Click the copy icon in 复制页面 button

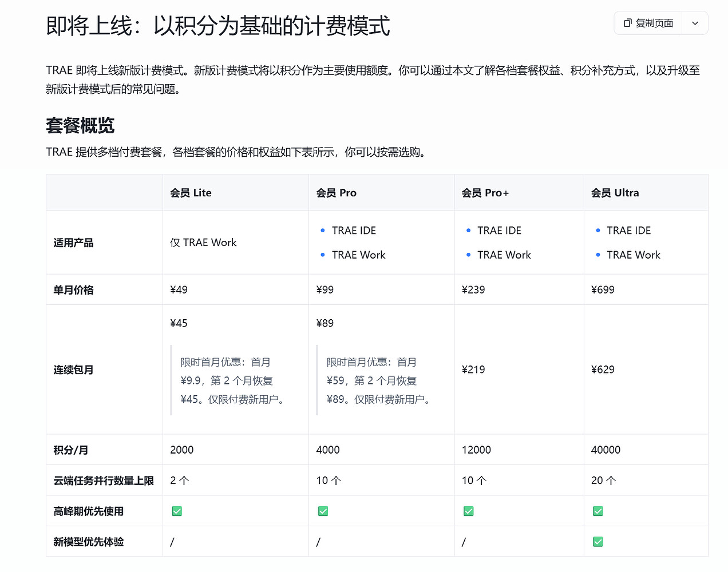[627, 23]
